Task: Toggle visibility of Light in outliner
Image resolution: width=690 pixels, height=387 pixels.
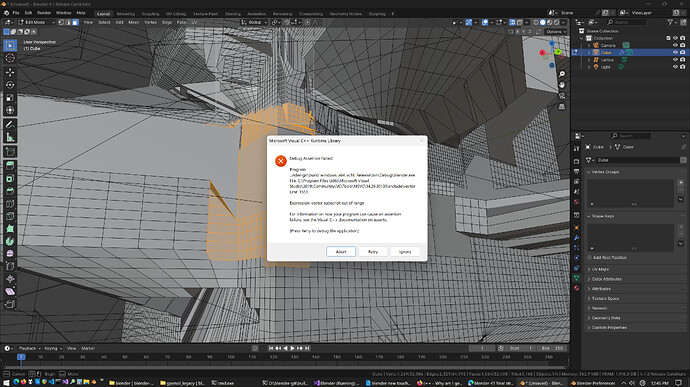Action: point(675,67)
